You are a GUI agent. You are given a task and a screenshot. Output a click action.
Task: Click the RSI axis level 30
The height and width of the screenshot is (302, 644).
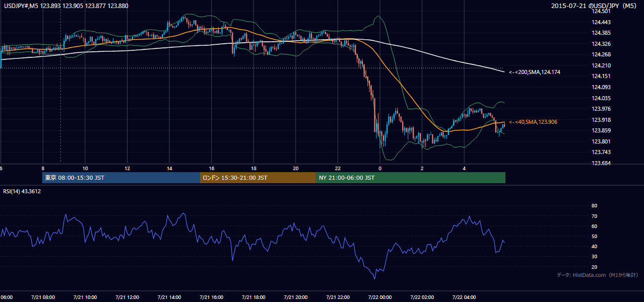594,257
